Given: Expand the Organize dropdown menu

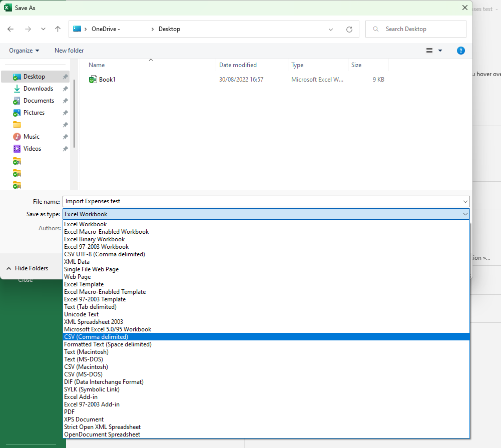Looking at the screenshot, I should (24, 51).
